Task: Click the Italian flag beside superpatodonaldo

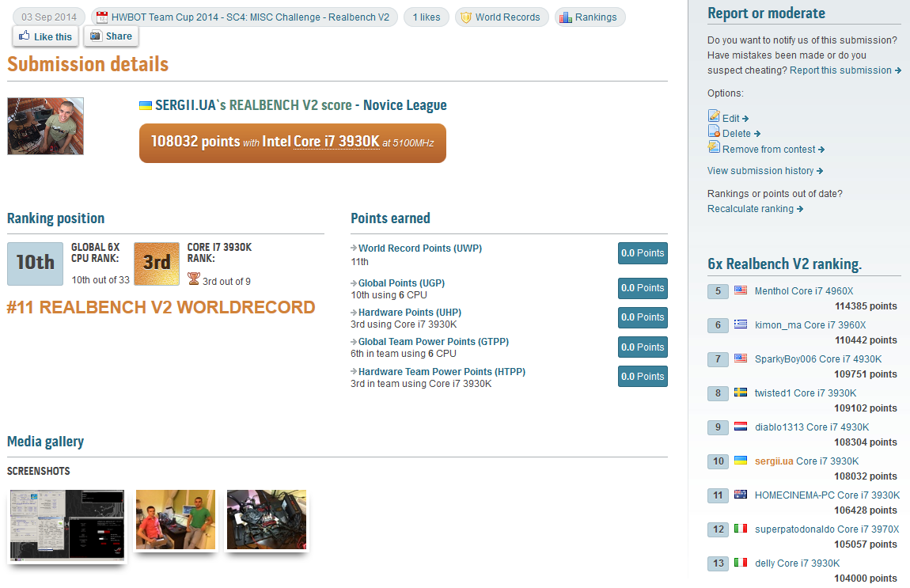Action: click(741, 528)
